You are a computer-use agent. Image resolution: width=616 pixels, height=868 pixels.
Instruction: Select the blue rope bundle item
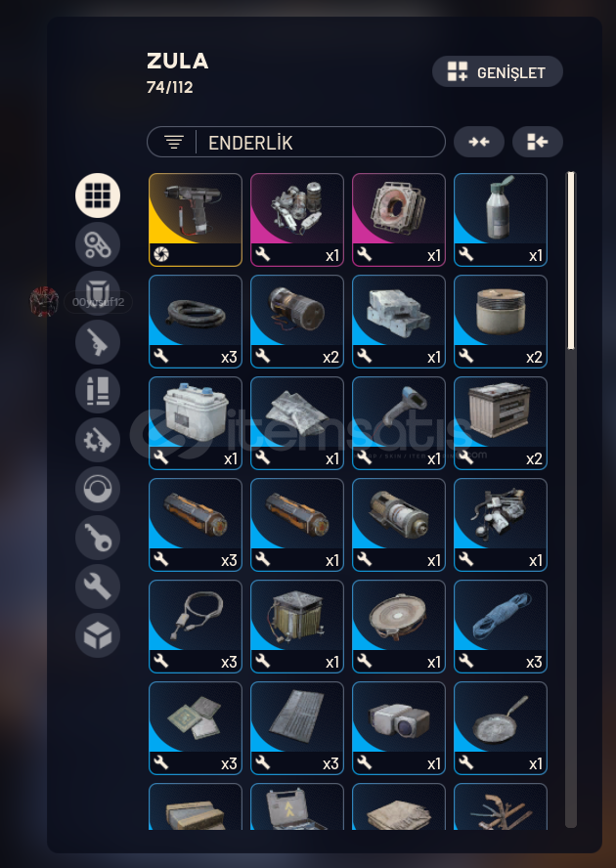point(501,627)
